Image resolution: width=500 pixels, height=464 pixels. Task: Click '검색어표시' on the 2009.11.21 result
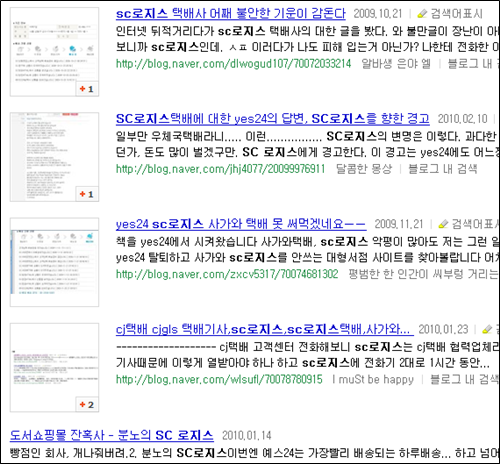[475, 224]
